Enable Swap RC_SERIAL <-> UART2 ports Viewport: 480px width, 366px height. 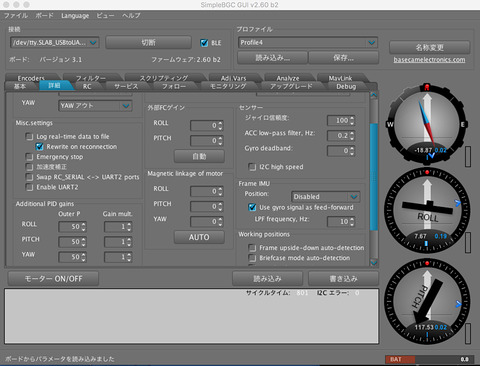[30, 177]
